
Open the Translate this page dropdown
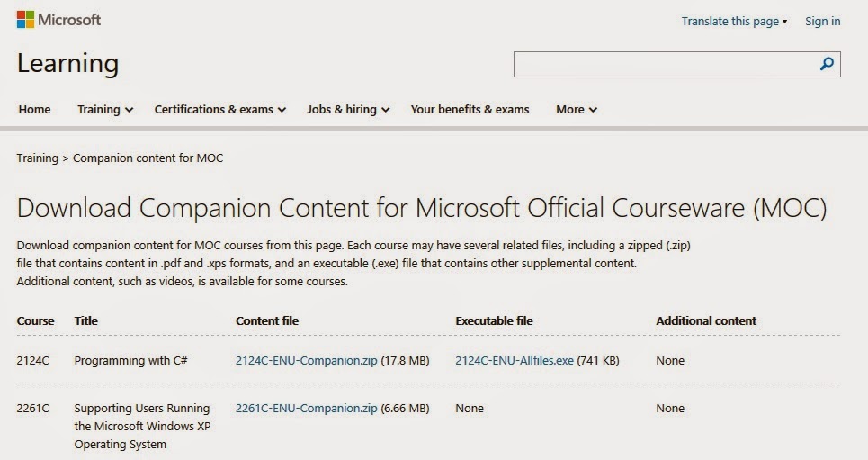coord(734,21)
